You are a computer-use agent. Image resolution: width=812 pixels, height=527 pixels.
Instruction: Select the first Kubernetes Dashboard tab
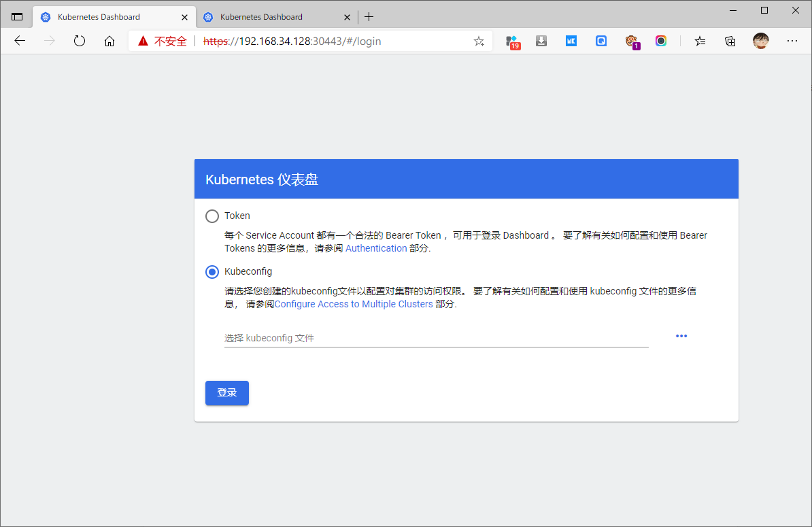(114, 17)
